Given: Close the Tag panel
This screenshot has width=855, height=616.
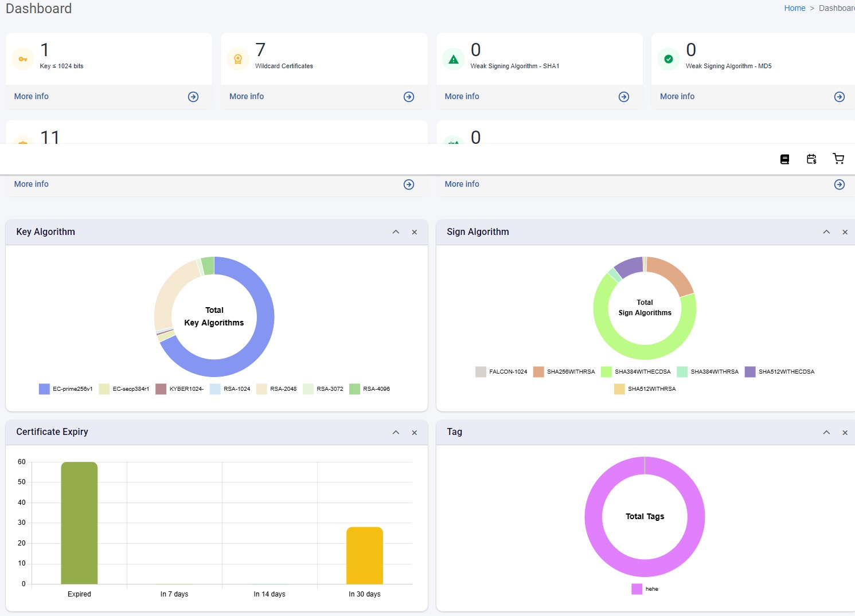Looking at the screenshot, I should tap(845, 433).
